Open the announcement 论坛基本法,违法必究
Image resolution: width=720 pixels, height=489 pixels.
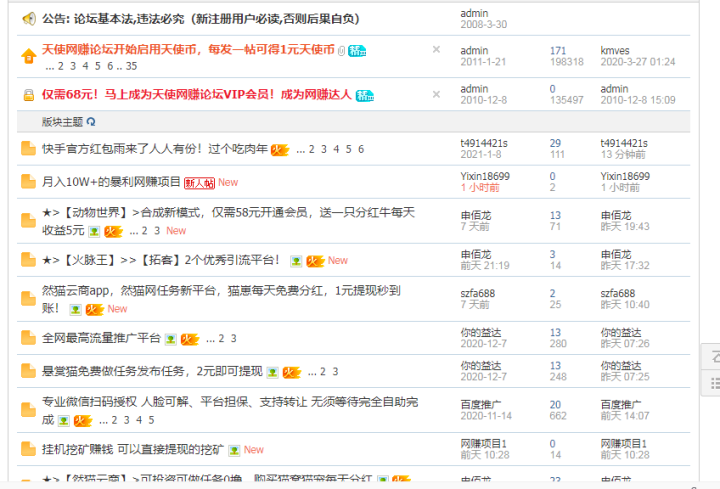(x=201, y=19)
